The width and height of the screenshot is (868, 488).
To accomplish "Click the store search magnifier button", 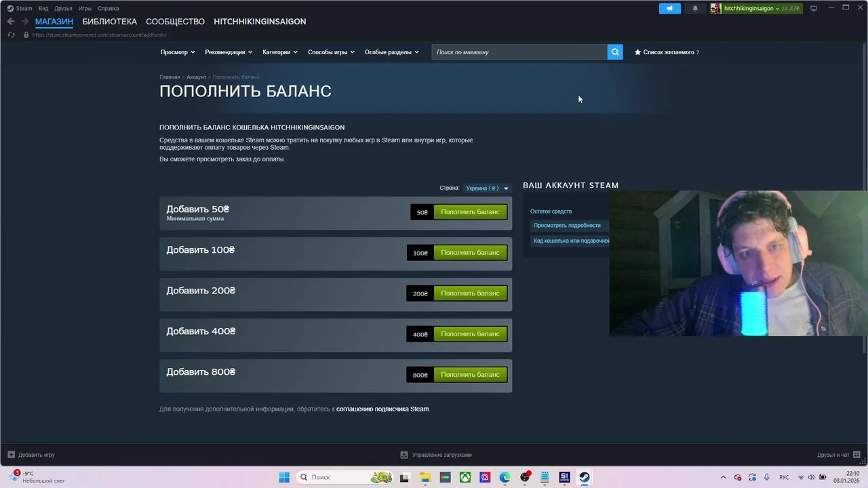I will [x=615, y=52].
